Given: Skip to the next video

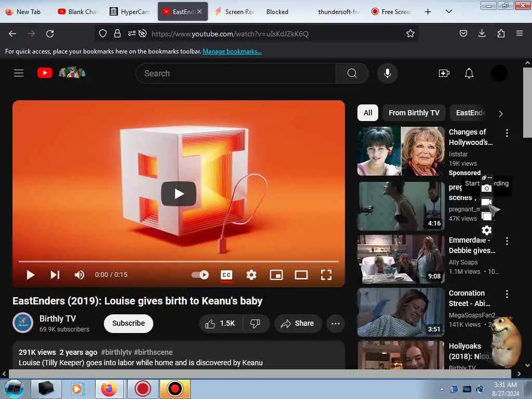Looking at the screenshot, I should (x=55, y=275).
